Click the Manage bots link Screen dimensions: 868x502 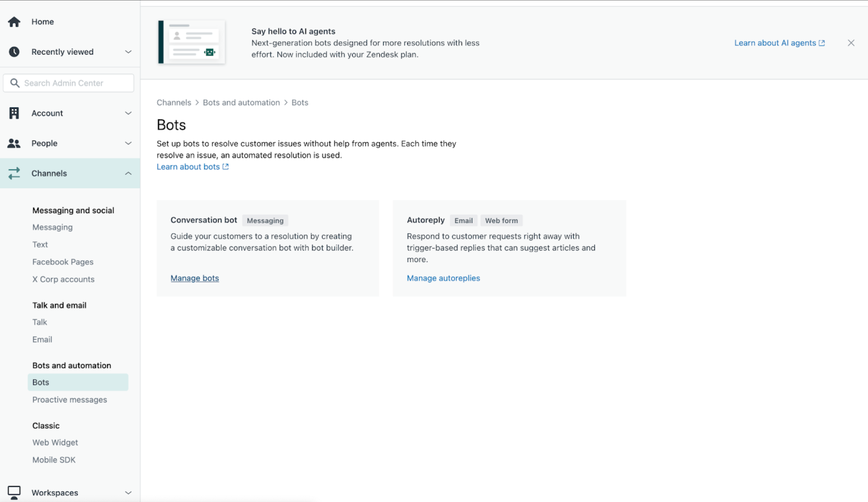[x=195, y=278]
